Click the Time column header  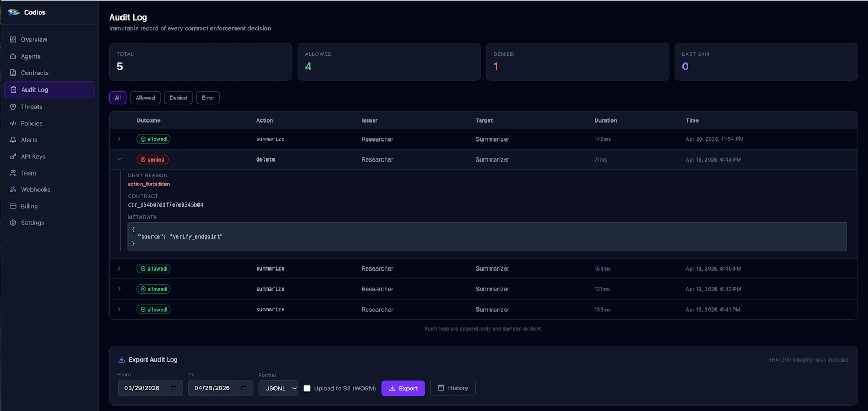click(x=692, y=120)
